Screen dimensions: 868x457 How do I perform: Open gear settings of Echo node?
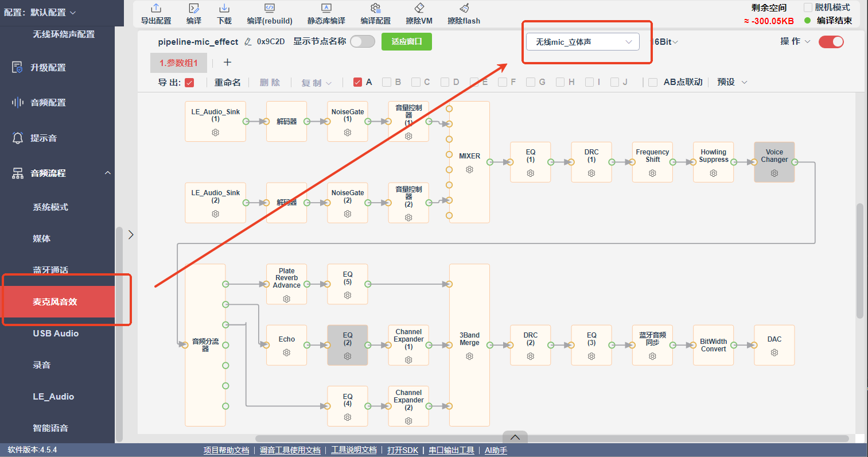click(x=287, y=353)
